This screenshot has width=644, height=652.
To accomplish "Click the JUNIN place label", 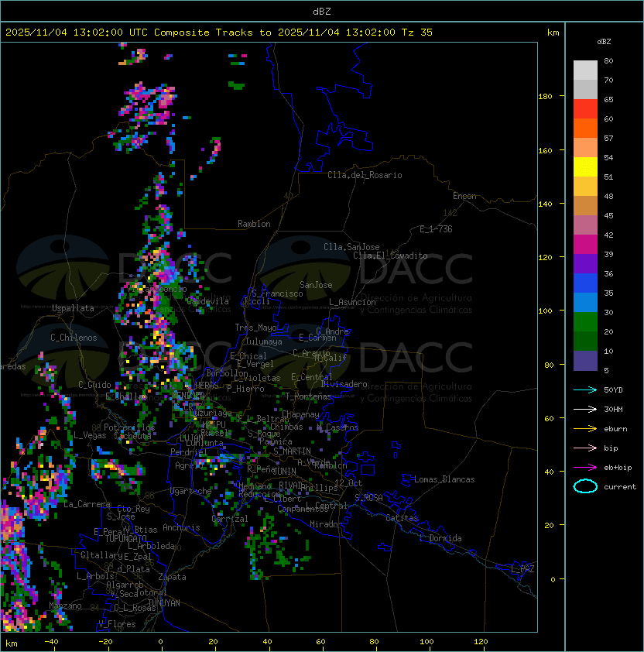I will click(284, 471).
